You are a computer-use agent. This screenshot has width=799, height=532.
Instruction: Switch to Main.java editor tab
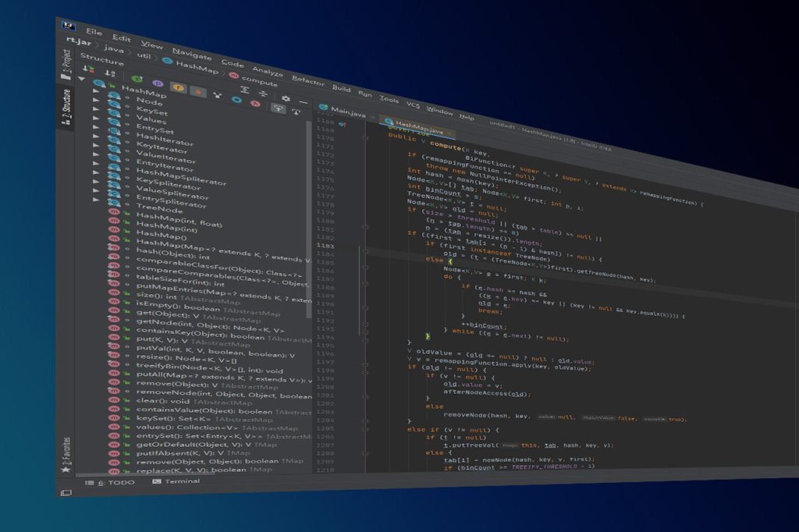[x=346, y=111]
